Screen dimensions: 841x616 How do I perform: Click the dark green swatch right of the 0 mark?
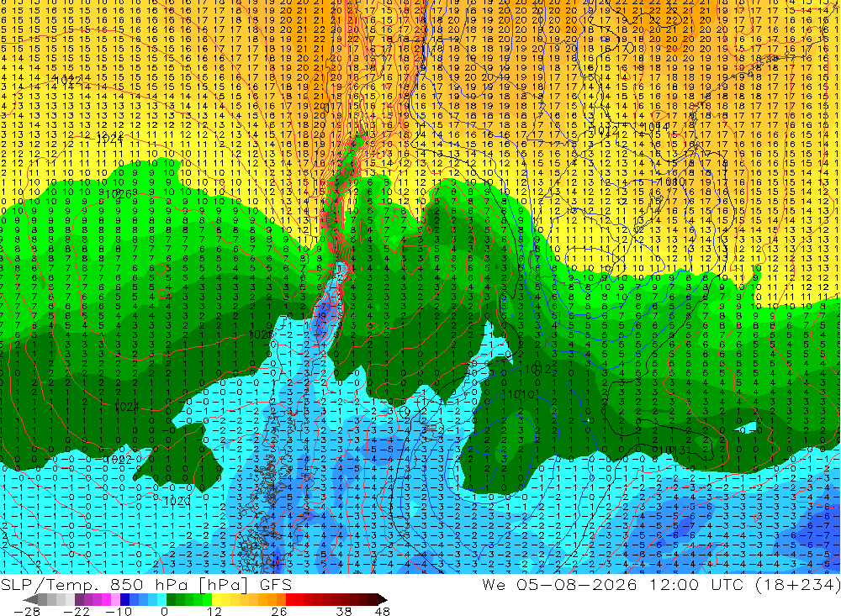coord(171,600)
